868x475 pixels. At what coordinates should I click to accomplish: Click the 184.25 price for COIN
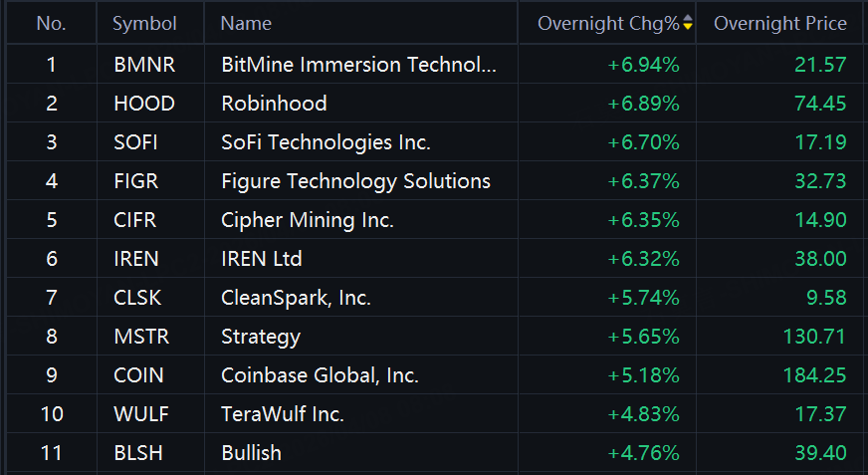(814, 375)
